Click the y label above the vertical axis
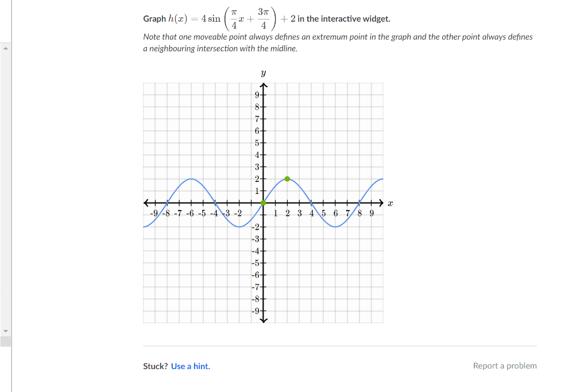This screenshot has height=392, width=588. click(262, 72)
